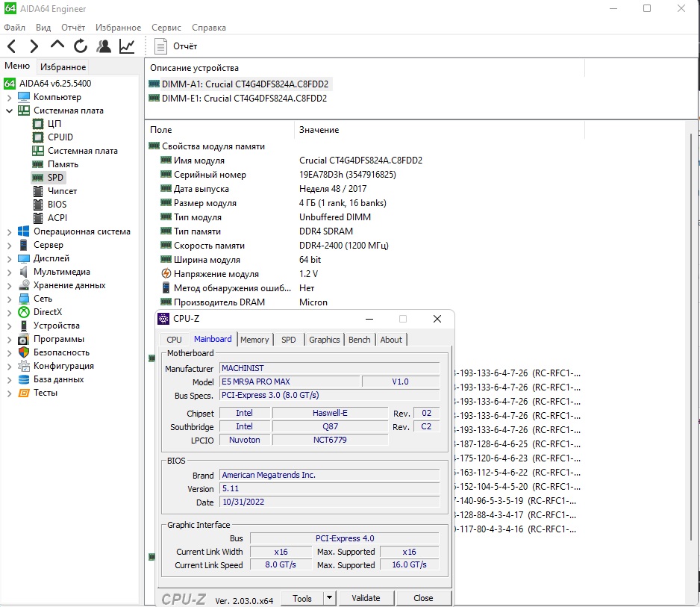Click the CPU-Z Tools button
Viewport: 700px width, 607px height.
tap(302, 598)
